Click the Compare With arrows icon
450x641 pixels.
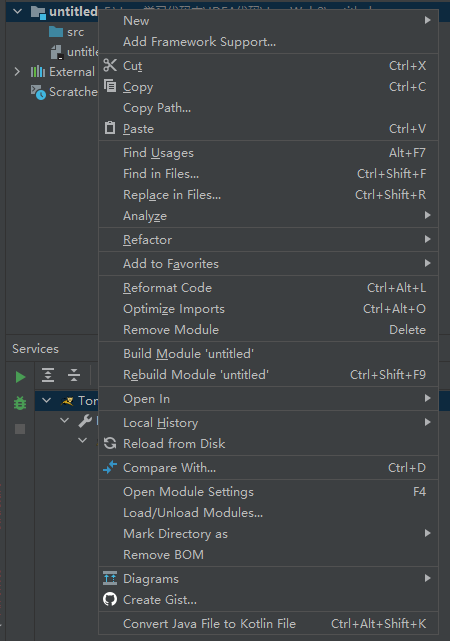110,467
